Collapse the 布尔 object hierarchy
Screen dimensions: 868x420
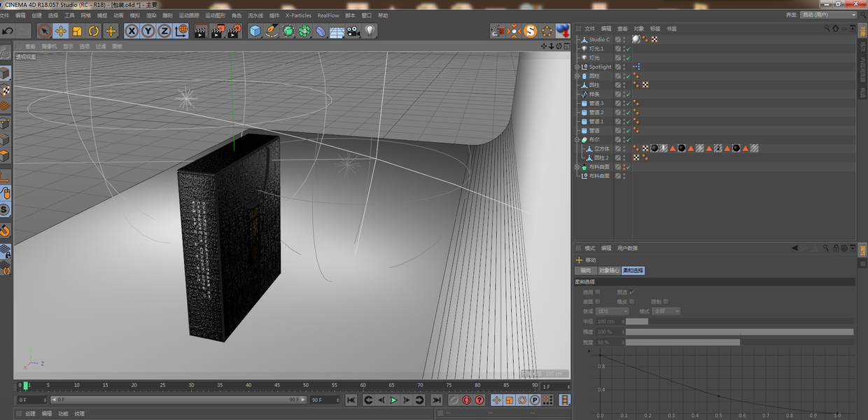pyautogui.click(x=577, y=140)
